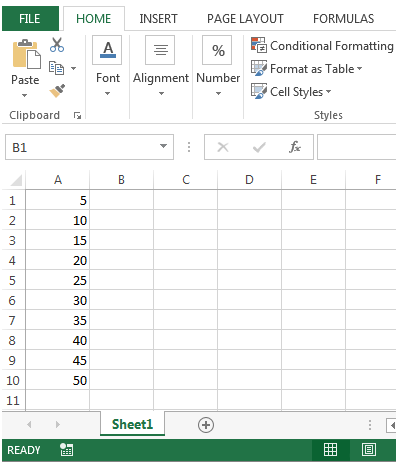Open the FORMULAS ribbon tab
The image size is (398, 464).
click(343, 19)
